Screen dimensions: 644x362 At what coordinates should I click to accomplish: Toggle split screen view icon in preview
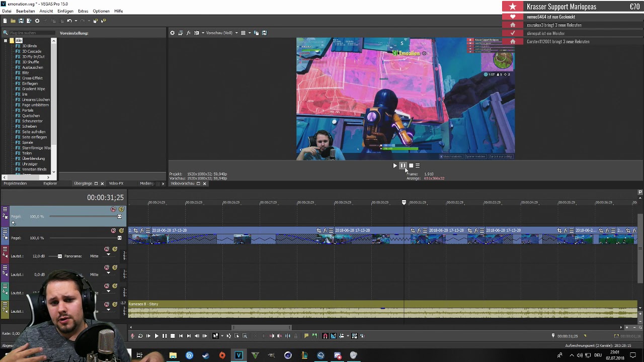(x=196, y=33)
